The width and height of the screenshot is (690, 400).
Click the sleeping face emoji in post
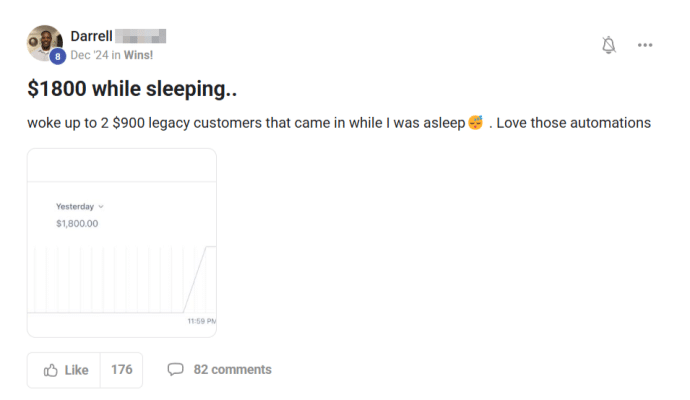pos(476,122)
